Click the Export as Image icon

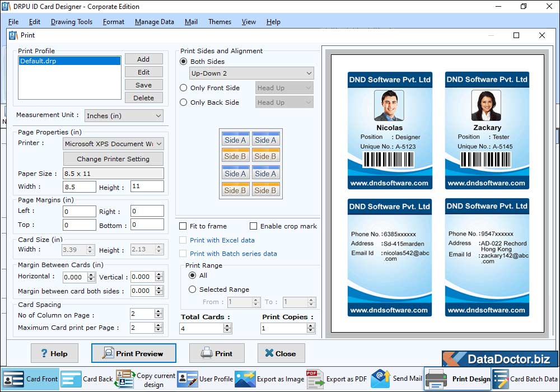pos(245,379)
